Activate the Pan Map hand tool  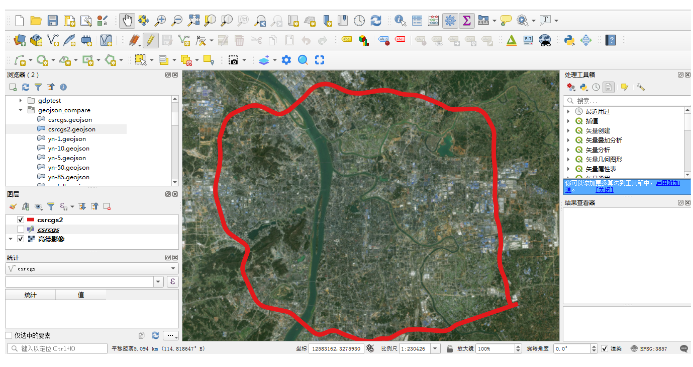tap(127, 20)
